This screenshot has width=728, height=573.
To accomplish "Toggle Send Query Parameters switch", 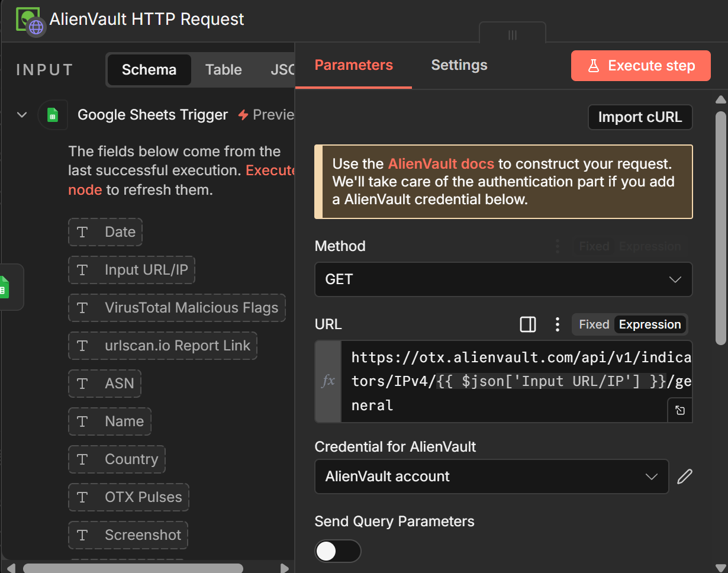I will pyautogui.click(x=338, y=551).
